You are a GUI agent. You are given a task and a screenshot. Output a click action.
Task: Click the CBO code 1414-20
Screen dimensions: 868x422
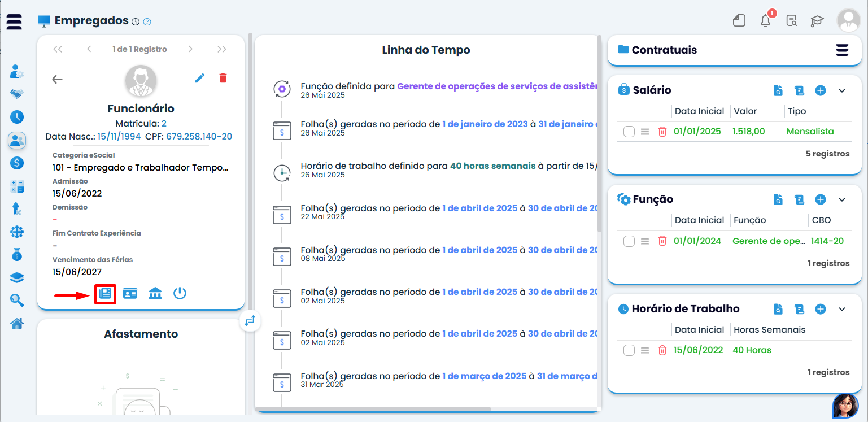827,241
